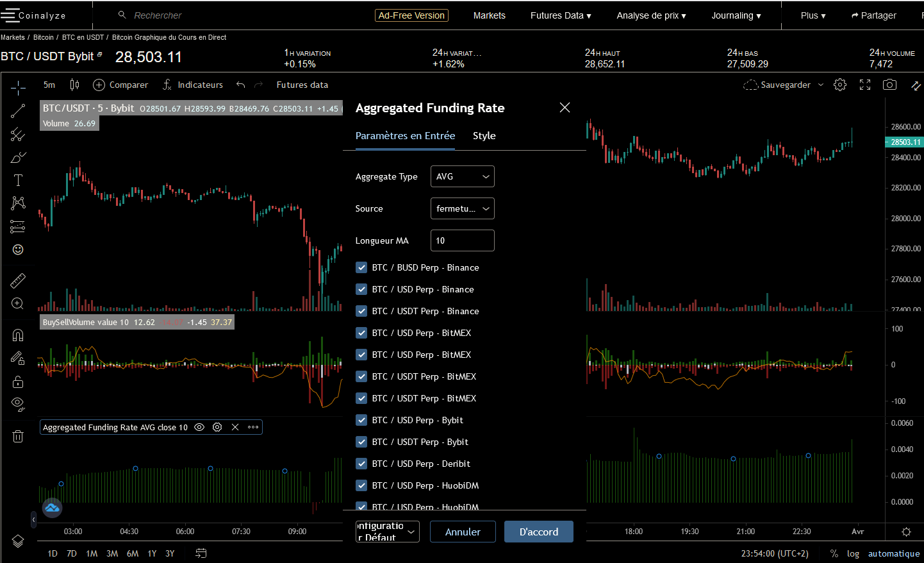This screenshot has height=563, width=924.
Task: Select the pitchfork drawing tool
Action: [x=18, y=134]
